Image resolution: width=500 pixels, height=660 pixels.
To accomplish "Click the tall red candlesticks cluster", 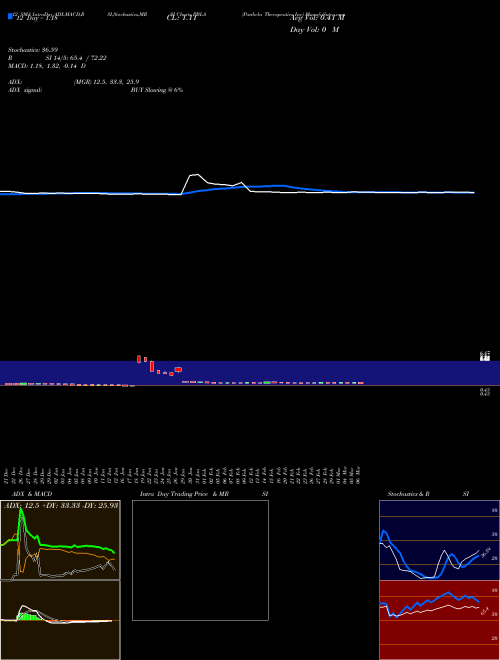I will coord(160,365).
